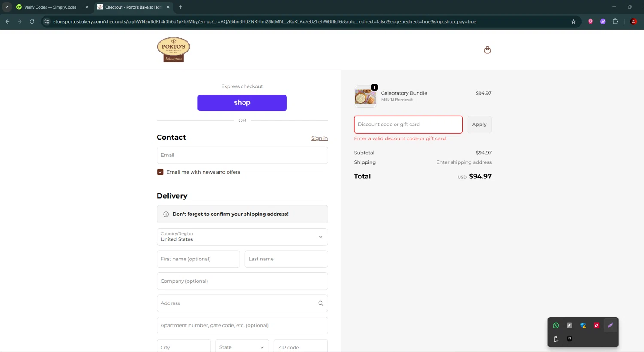Viewport: 644px width, 352px height.
Task: Open WhatsApp from the system tray
Action: point(556,325)
